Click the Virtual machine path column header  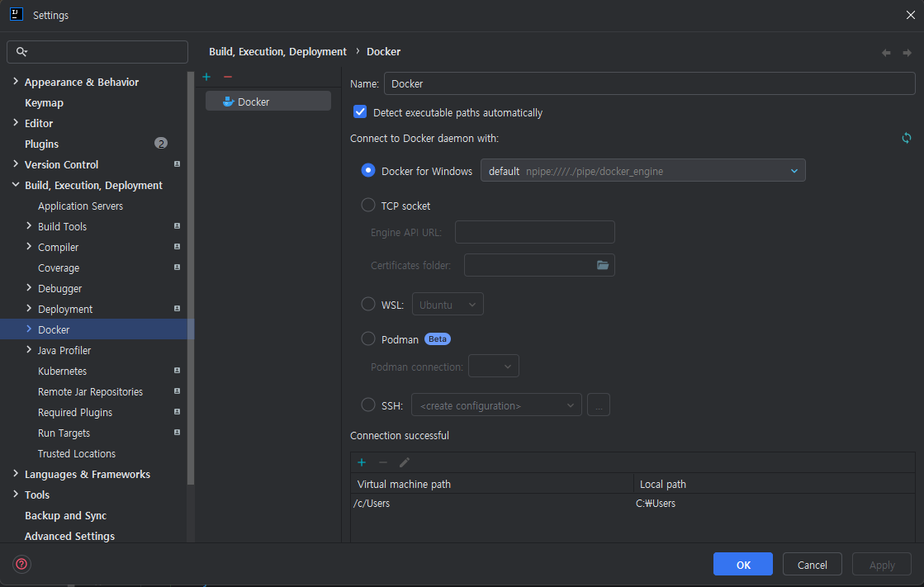coord(492,484)
